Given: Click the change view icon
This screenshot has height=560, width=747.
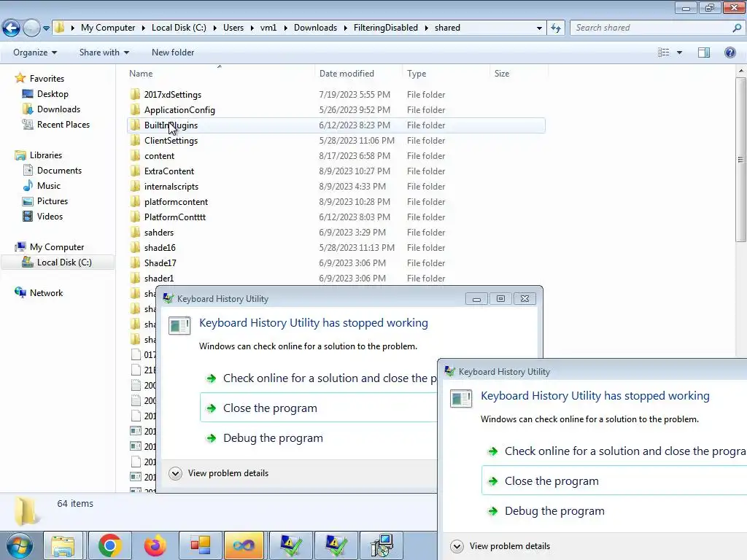Looking at the screenshot, I should 663,52.
